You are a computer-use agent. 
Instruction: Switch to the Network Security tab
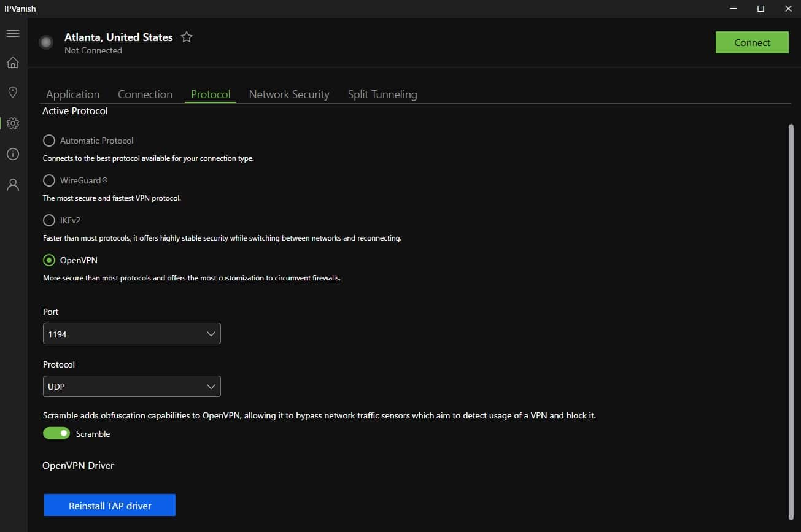click(289, 94)
